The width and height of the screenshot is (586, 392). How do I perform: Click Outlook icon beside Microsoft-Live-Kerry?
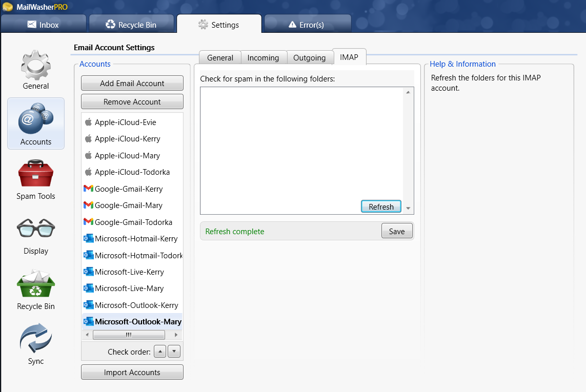[88, 271]
